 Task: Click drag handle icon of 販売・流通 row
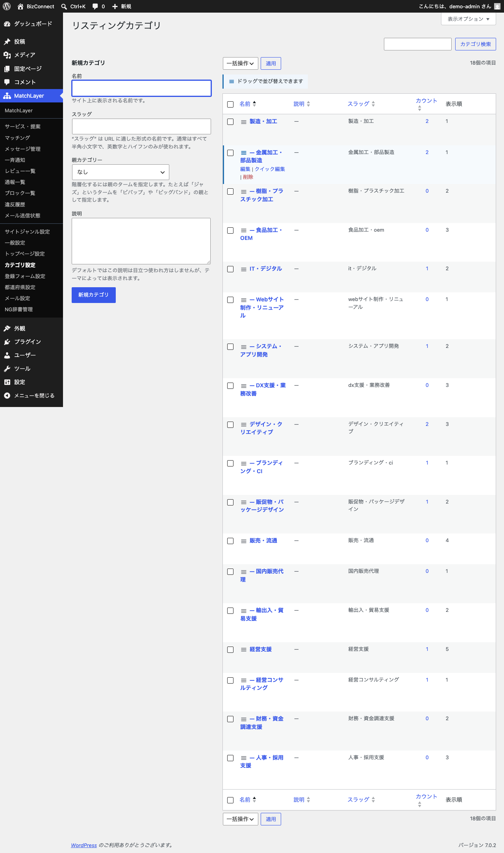click(x=244, y=541)
